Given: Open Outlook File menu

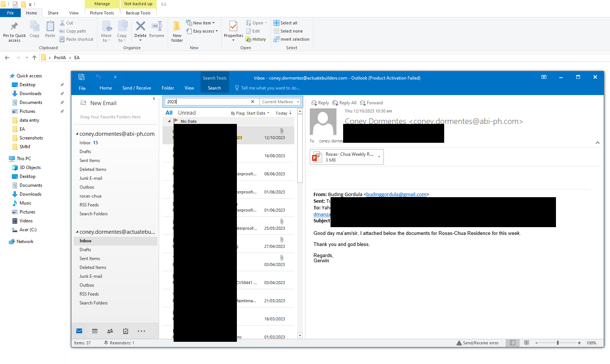Looking at the screenshot, I should (x=82, y=88).
